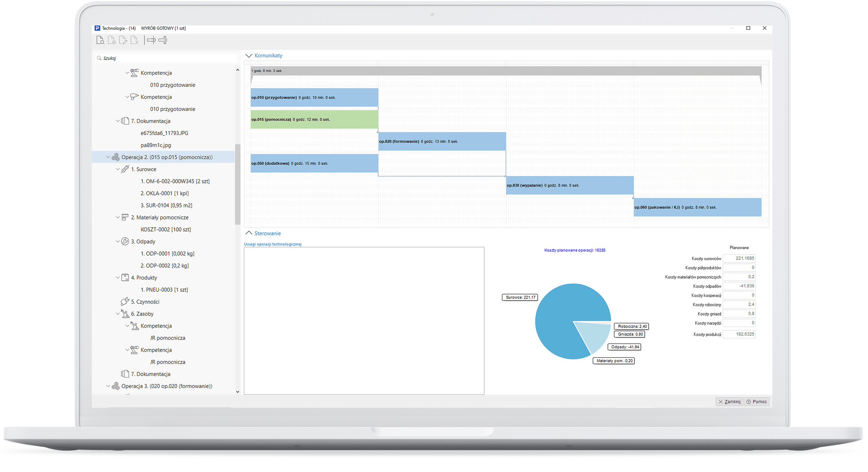
Task: Select raw material 1. OM-6-002-000W345 [2 szt]
Action: point(175,181)
